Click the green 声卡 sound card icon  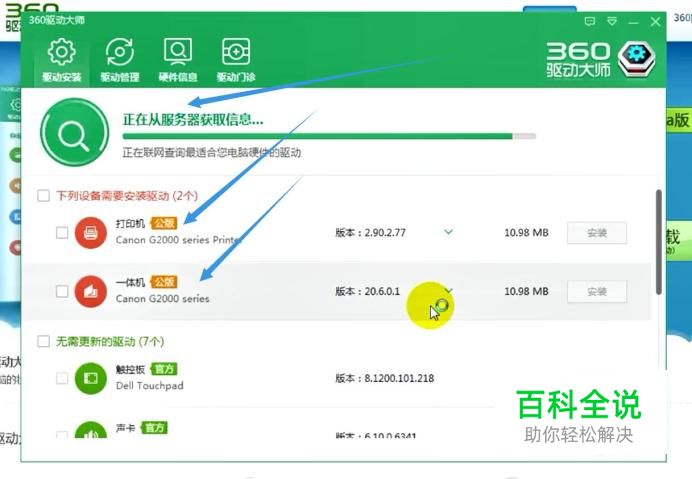pos(90,430)
